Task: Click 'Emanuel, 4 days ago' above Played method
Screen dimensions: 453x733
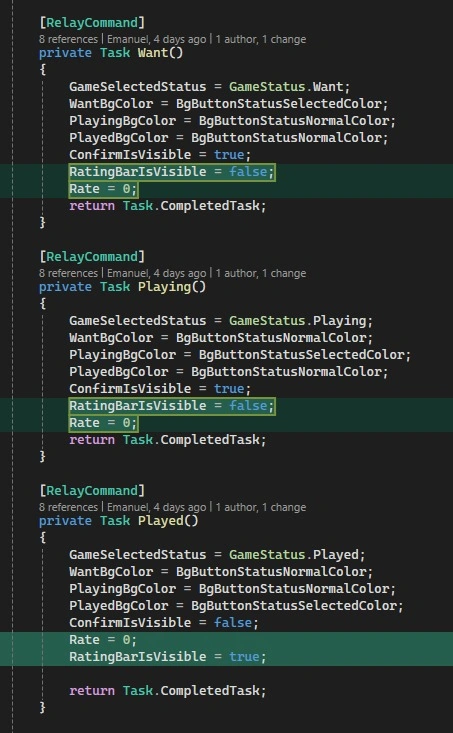Action: (157, 507)
